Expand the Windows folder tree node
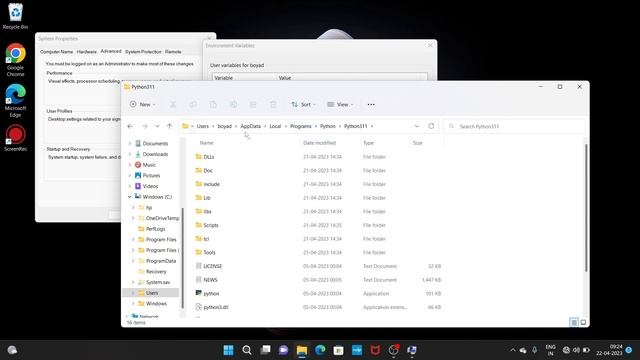Viewport: 640px width, 360px height. click(x=133, y=304)
